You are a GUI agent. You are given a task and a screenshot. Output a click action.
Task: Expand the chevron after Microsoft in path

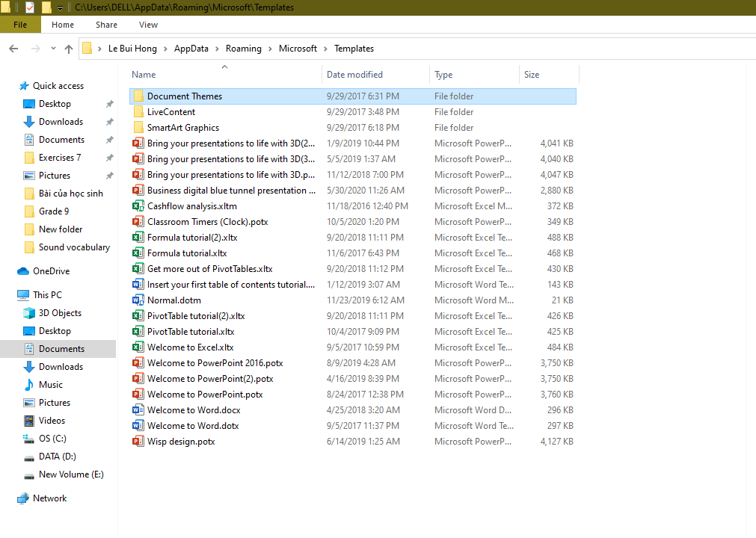(325, 49)
